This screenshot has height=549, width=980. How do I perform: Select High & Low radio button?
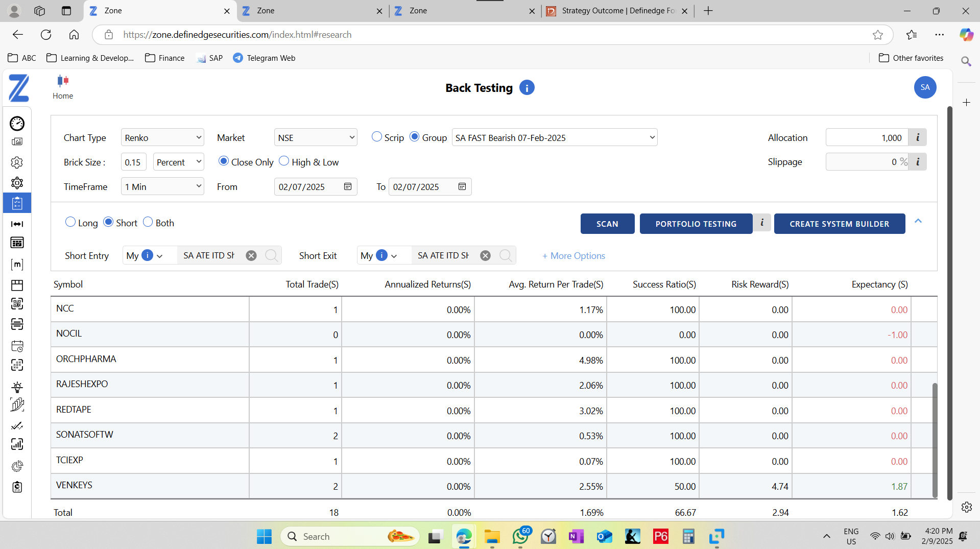pyautogui.click(x=284, y=161)
